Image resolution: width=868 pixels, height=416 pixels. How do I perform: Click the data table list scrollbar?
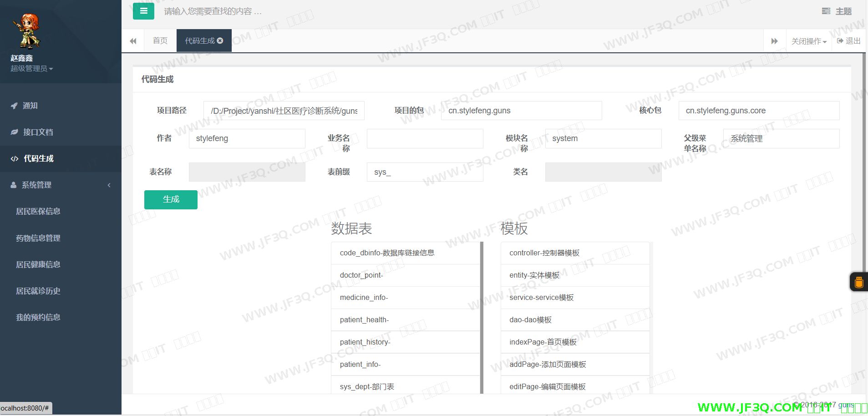(x=482, y=318)
